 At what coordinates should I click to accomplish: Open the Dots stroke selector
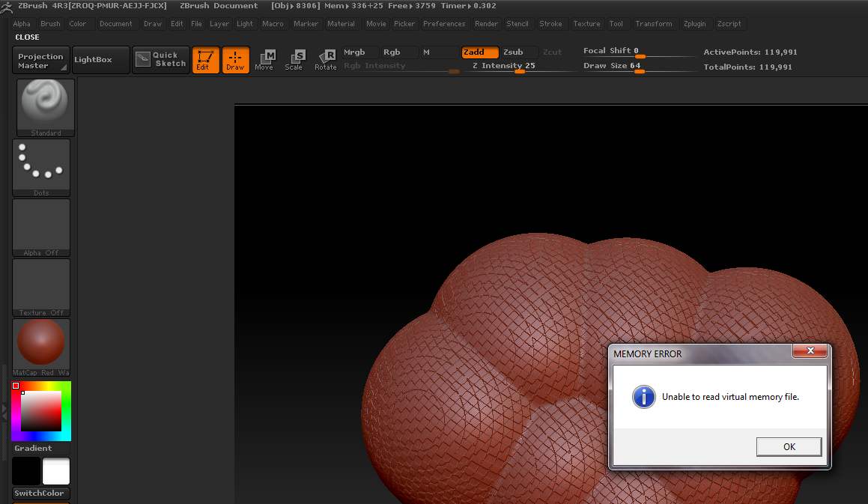pos(41,168)
